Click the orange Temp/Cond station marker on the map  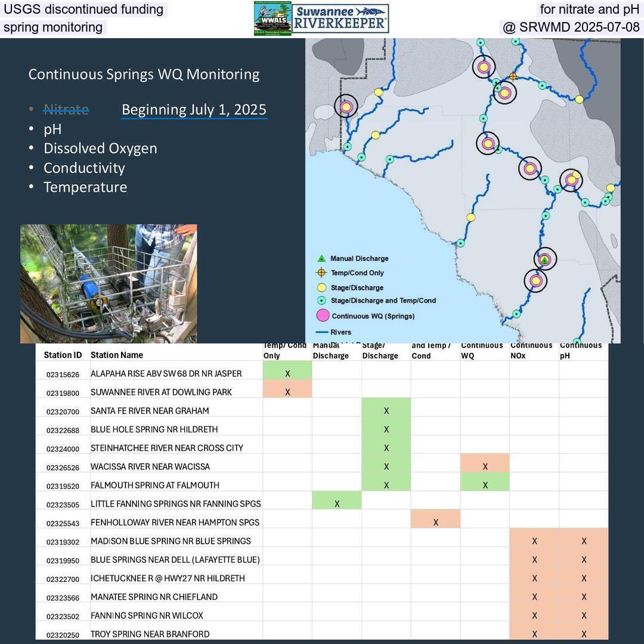coord(513,76)
